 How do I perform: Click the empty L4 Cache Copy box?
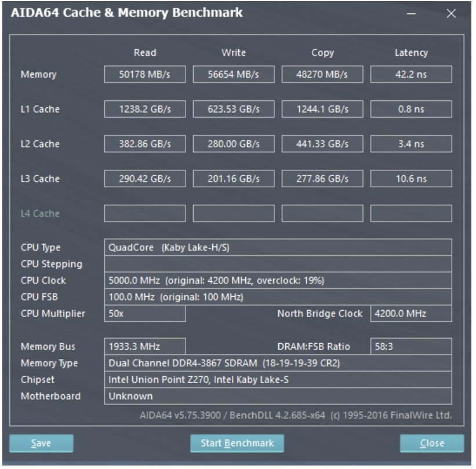point(322,213)
